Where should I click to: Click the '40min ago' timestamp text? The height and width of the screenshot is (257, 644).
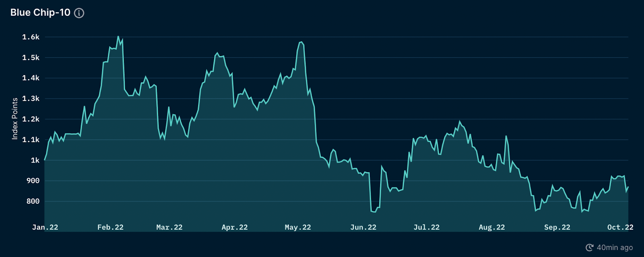pos(615,247)
